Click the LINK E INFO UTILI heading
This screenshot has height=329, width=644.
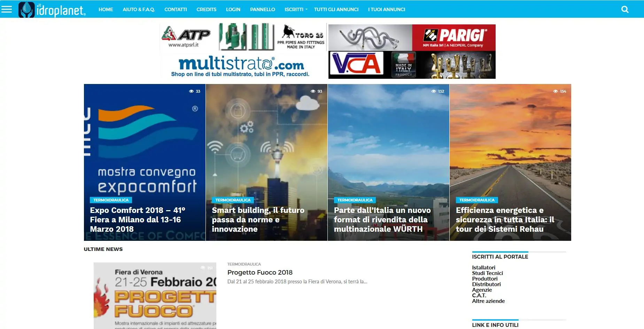click(495, 325)
